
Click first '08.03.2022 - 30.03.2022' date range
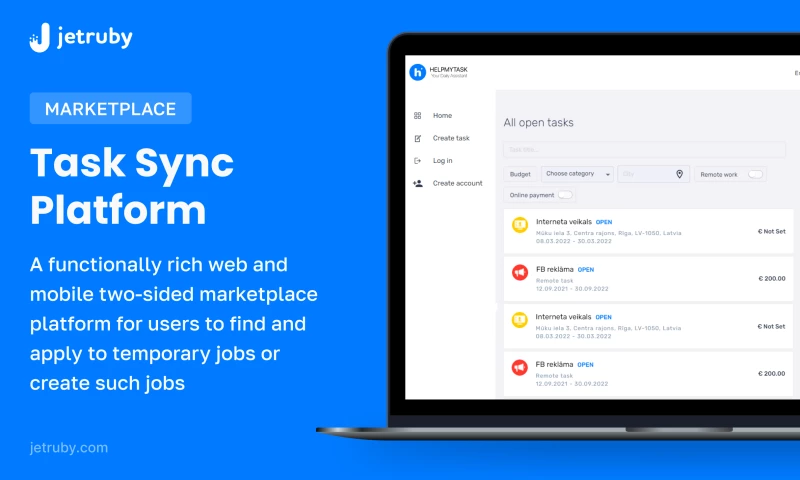tap(573, 241)
